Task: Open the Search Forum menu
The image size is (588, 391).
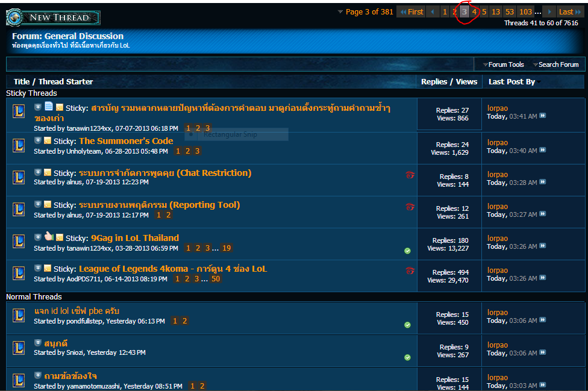Action: (x=555, y=64)
